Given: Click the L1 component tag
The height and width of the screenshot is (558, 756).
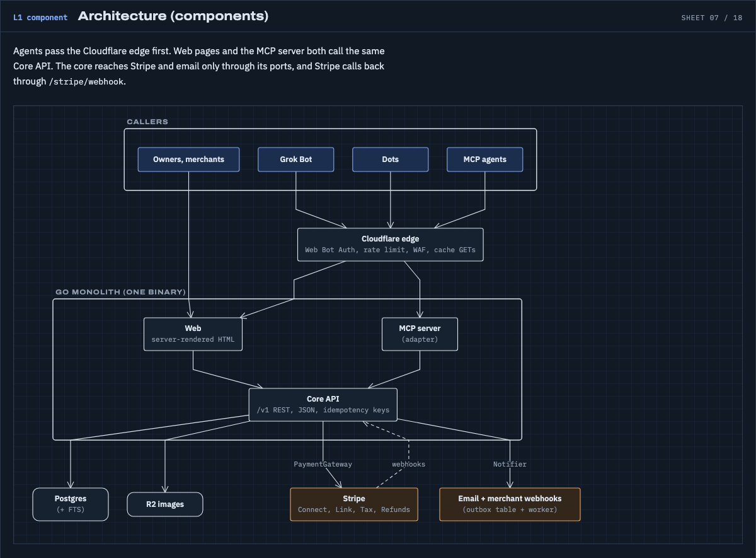Looking at the screenshot, I should pos(40,17).
